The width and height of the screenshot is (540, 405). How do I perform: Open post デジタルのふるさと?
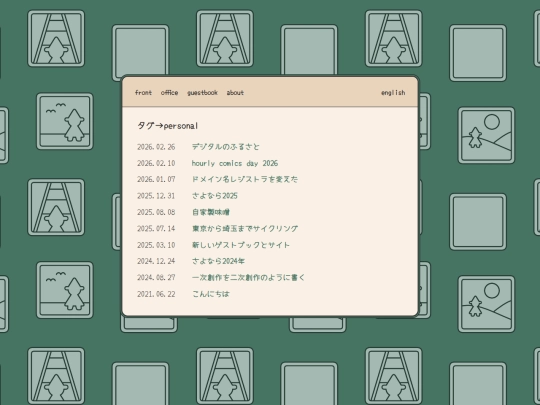coord(226,147)
